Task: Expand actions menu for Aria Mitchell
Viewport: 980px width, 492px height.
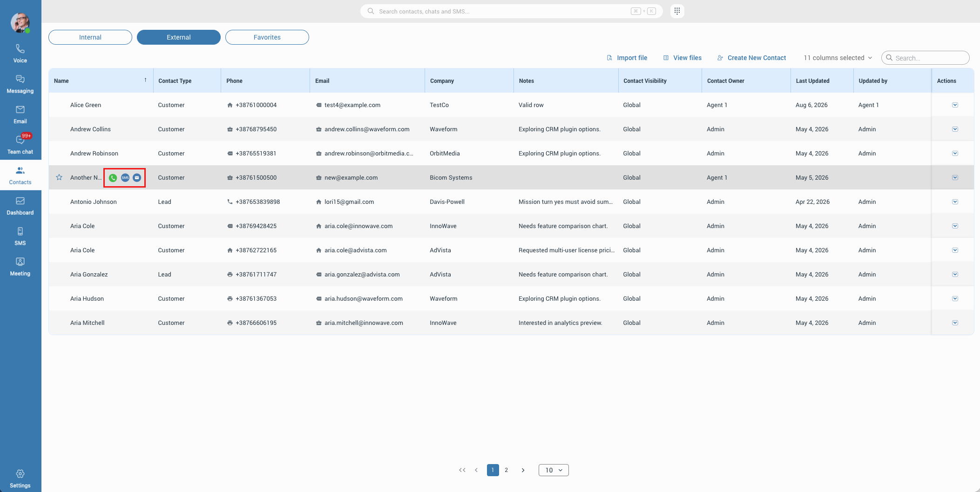Action: [955, 323]
